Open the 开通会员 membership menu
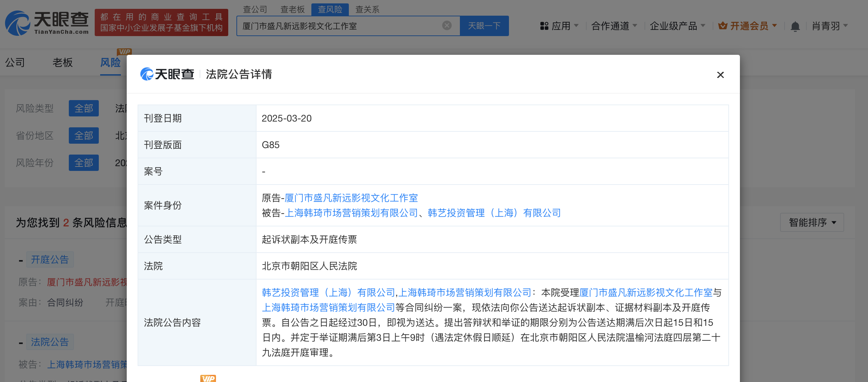868x382 pixels. [747, 26]
